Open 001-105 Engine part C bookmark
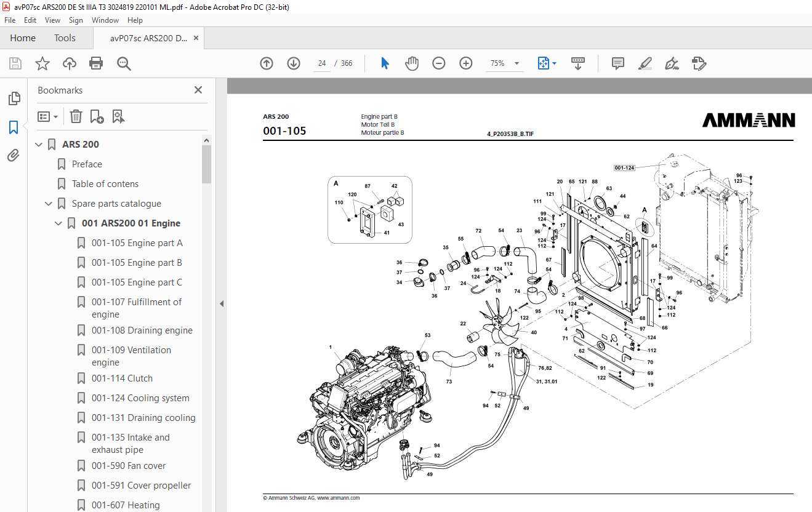 click(x=137, y=282)
